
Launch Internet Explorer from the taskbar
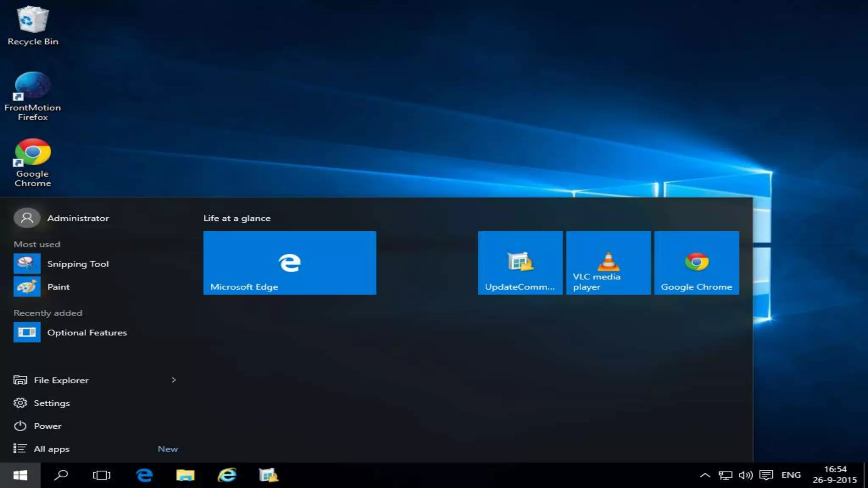227,475
